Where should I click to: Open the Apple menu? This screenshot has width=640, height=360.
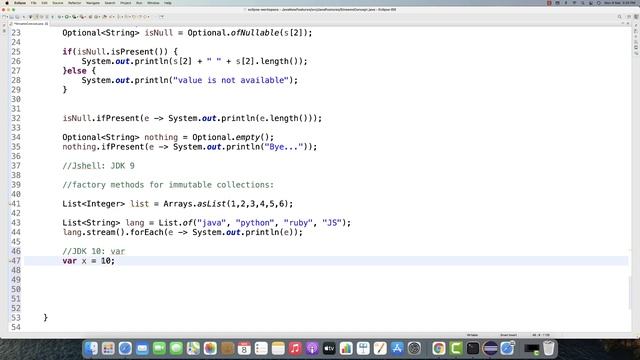click(7, 3)
